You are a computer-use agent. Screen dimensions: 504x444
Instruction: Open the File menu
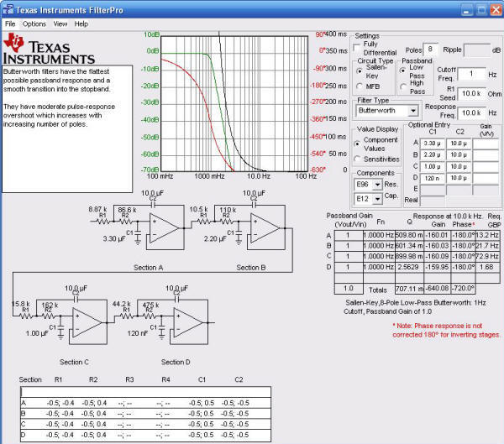[x=10, y=24]
